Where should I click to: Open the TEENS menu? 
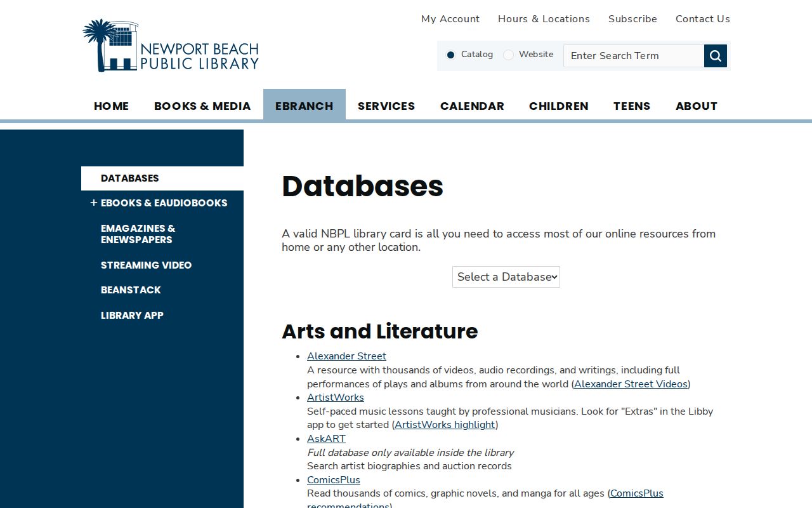pyautogui.click(x=632, y=106)
